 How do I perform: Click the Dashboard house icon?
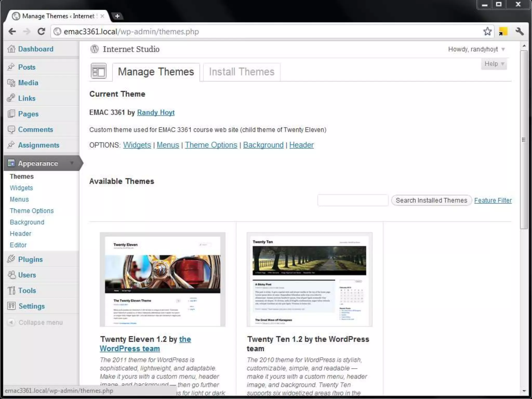[11, 49]
